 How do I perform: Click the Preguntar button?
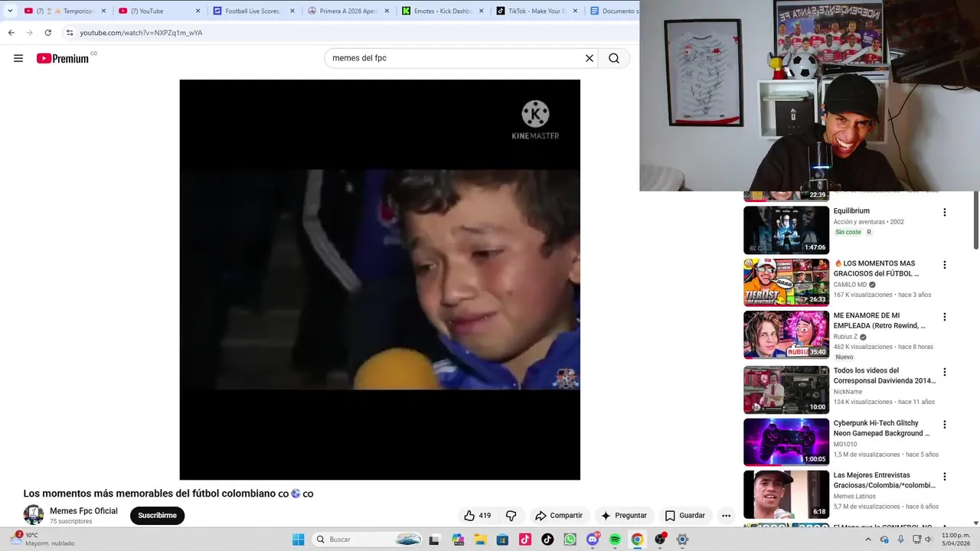[624, 515]
